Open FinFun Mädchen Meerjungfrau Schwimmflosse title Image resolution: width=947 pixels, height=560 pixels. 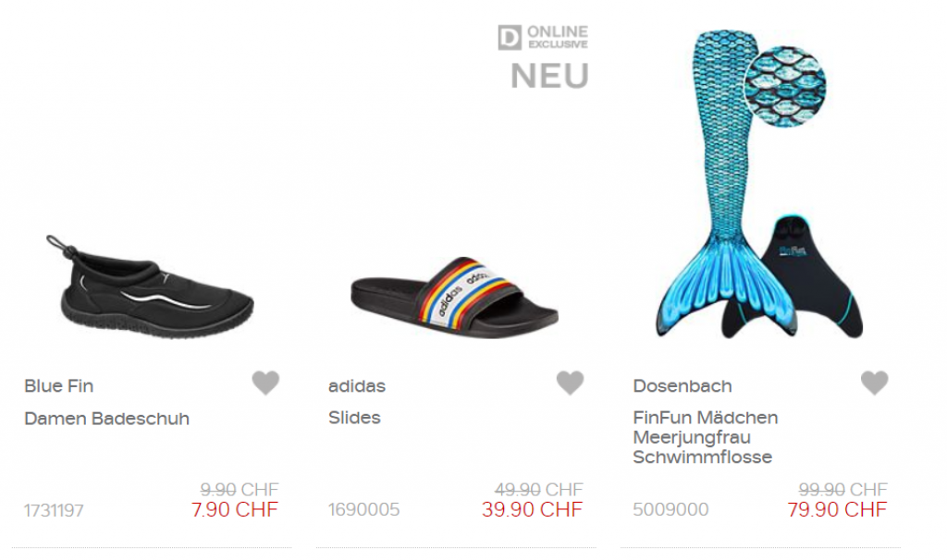coord(706,437)
